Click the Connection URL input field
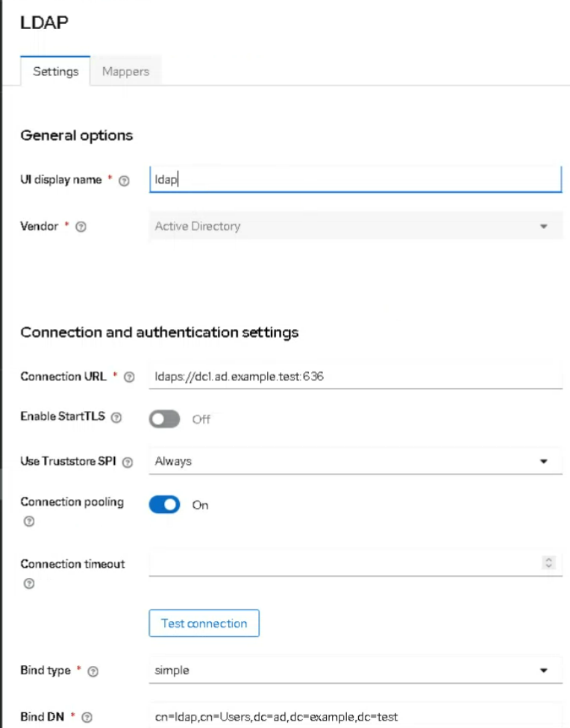 [x=355, y=377]
